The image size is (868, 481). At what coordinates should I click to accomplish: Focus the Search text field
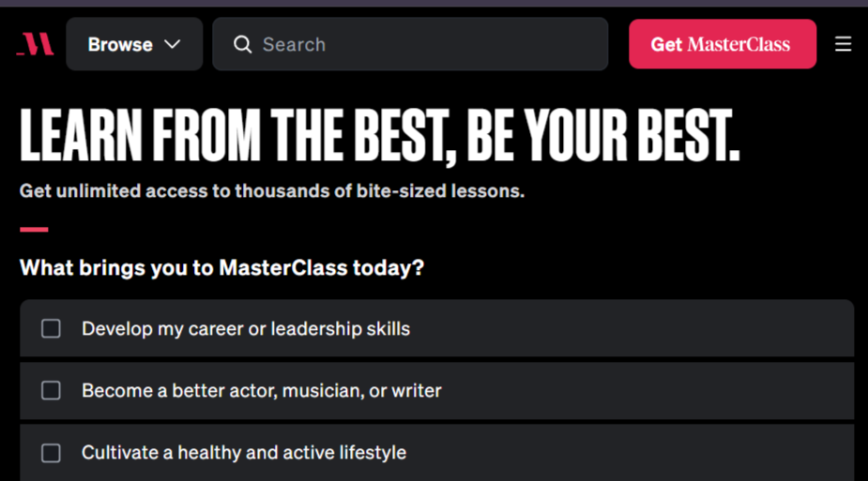pyautogui.click(x=410, y=44)
